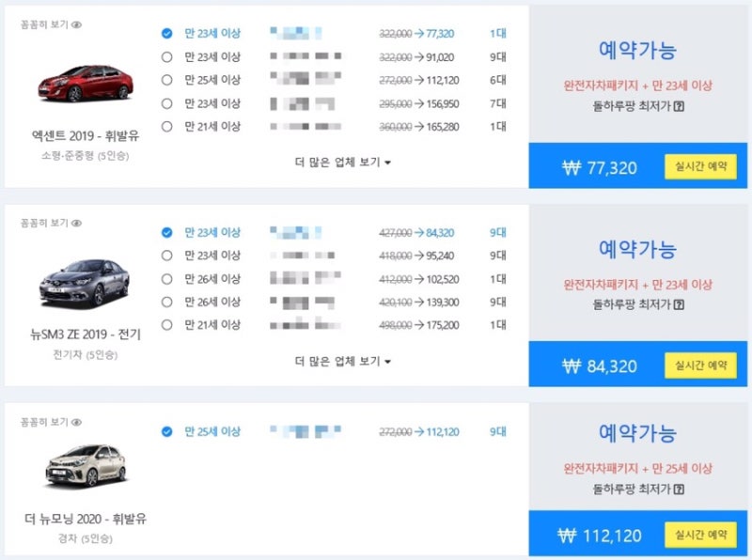This screenshot has height=560, width=752.
Task: Select the Accent 91,020 won vendor option
Action: pos(167,57)
